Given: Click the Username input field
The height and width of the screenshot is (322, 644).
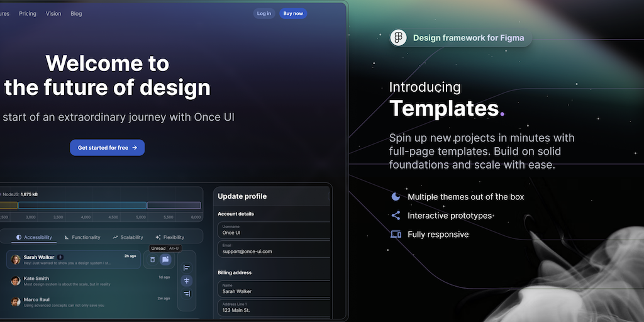Looking at the screenshot, I should [x=274, y=230].
